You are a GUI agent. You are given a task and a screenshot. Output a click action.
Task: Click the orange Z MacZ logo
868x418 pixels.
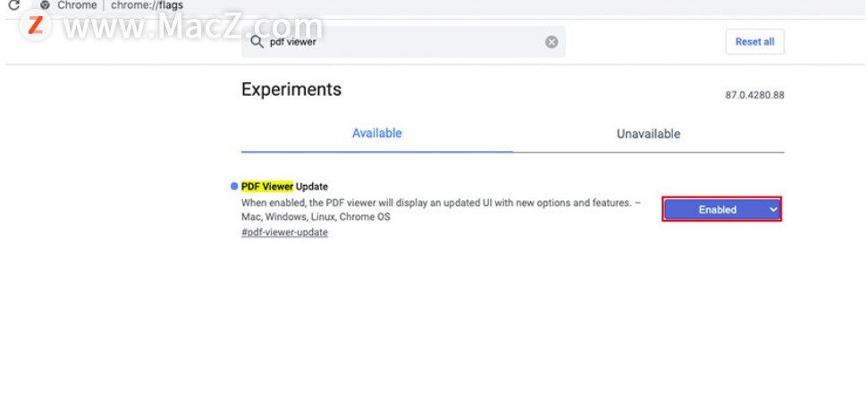pyautogui.click(x=36, y=25)
